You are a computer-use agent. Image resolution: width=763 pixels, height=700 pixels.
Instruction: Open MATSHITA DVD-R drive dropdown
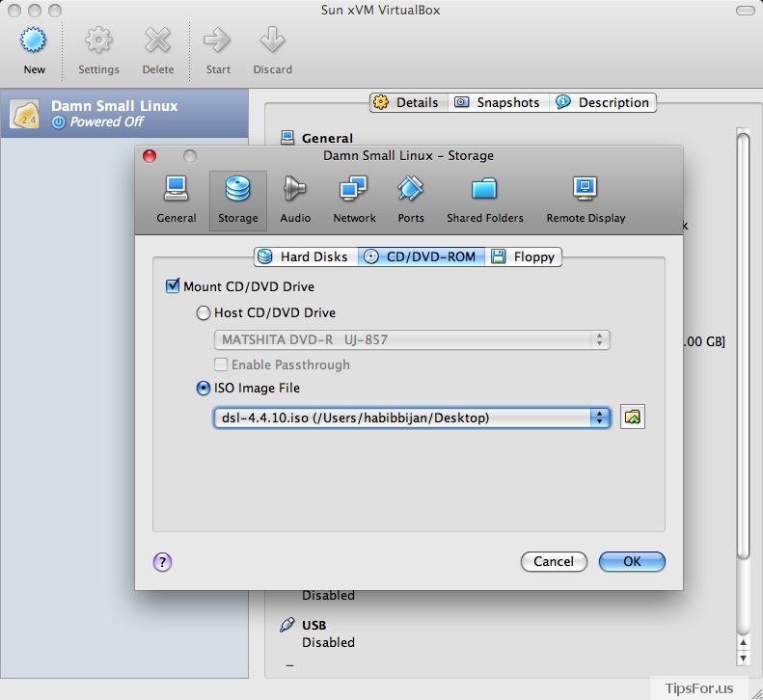pos(412,339)
